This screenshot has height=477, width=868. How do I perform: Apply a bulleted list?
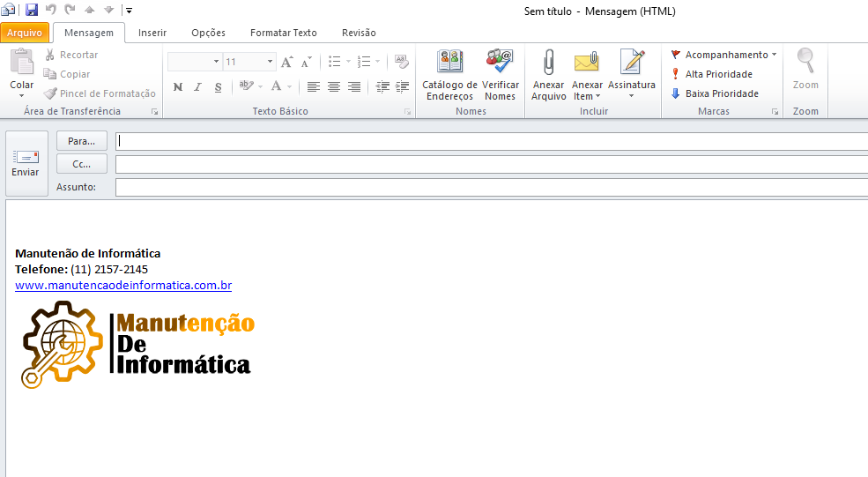click(334, 62)
